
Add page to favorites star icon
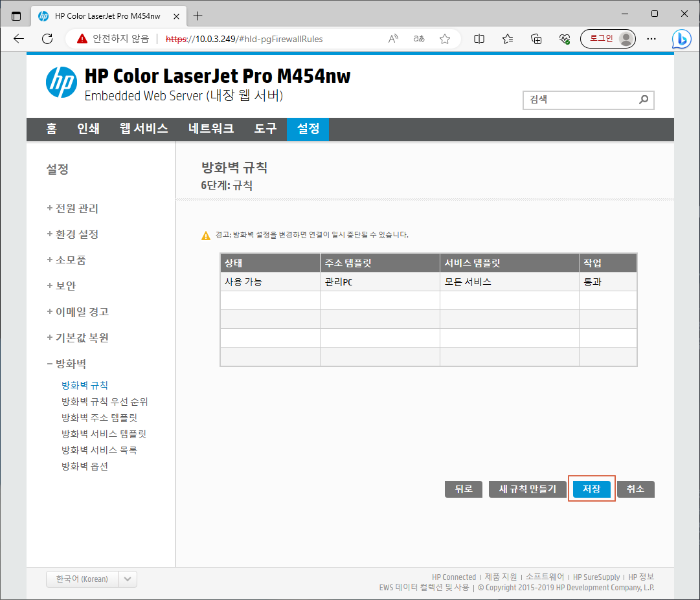tap(445, 39)
